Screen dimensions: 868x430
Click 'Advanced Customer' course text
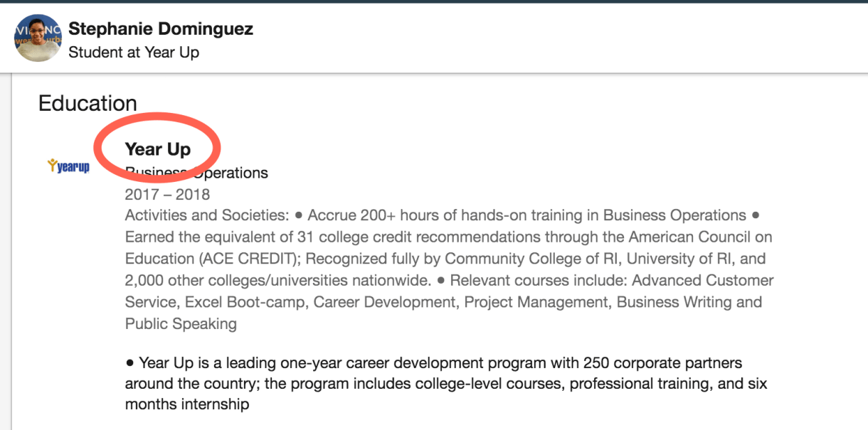tap(702, 280)
